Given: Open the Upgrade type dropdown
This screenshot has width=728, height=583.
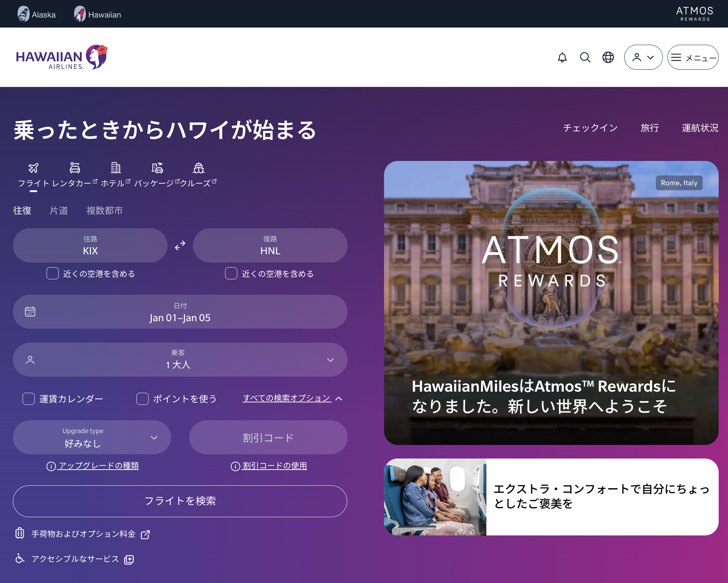Looking at the screenshot, I should pyautogui.click(x=92, y=437).
